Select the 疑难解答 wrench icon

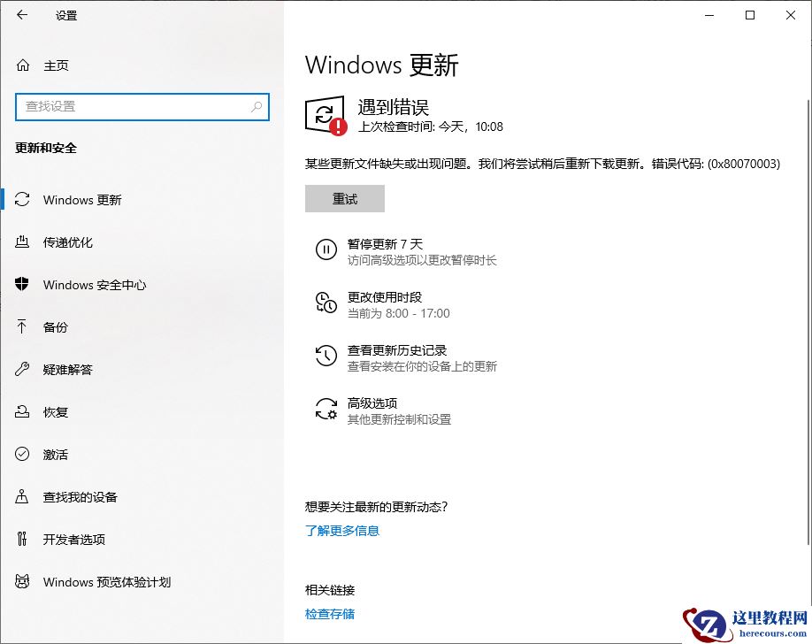coord(23,370)
